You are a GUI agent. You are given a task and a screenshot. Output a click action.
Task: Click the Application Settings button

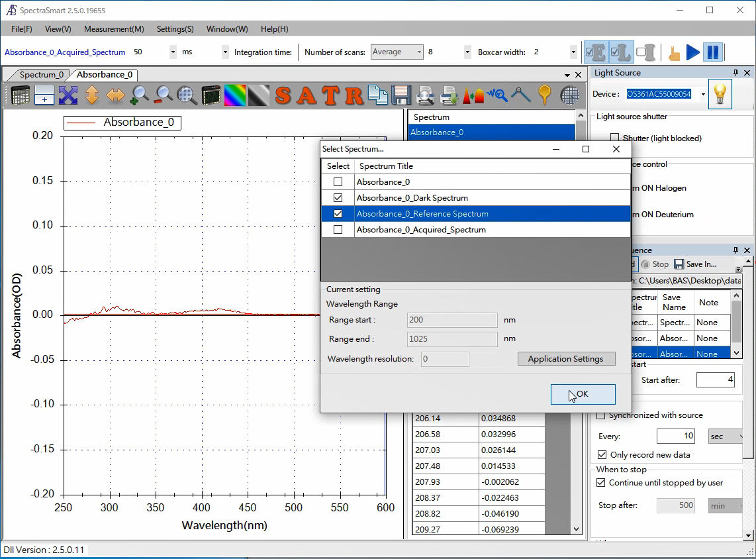point(566,359)
